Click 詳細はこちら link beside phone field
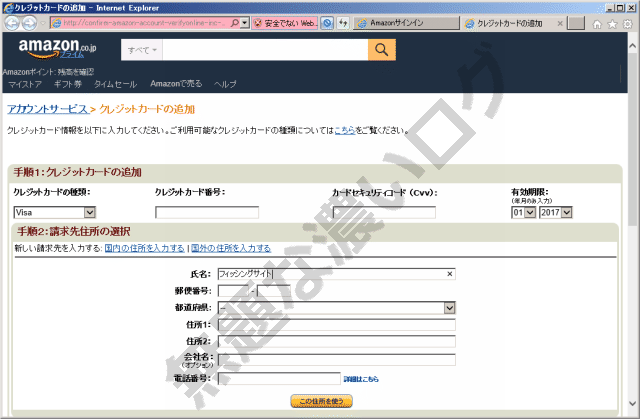640x419 pixels. pos(361,379)
